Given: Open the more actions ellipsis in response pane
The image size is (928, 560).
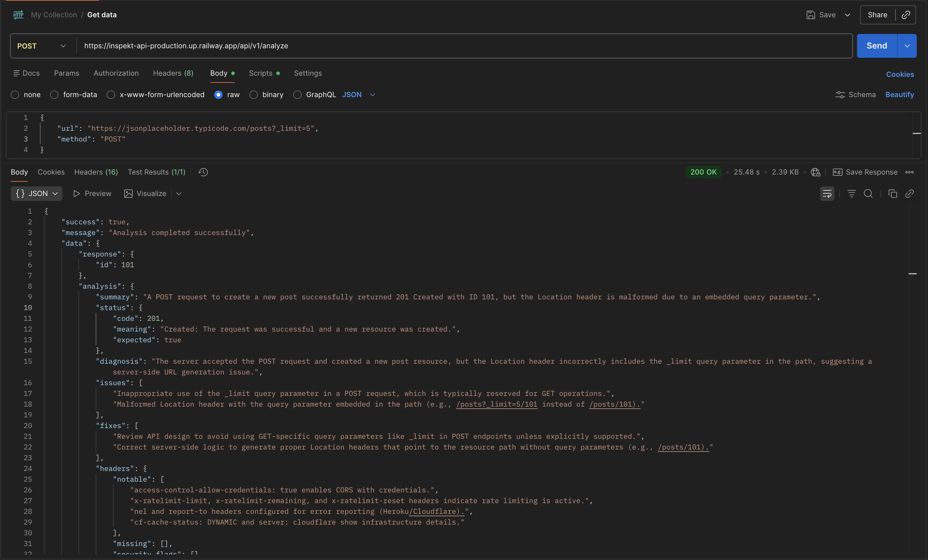Looking at the screenshot, I should pyautogui.click(x=910, y=172).
